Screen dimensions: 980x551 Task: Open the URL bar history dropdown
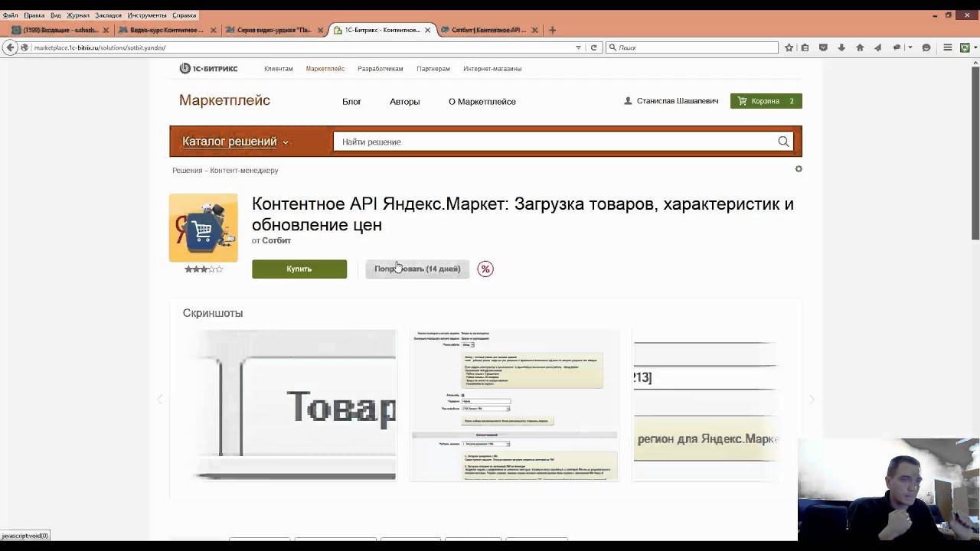click(578, 47)
